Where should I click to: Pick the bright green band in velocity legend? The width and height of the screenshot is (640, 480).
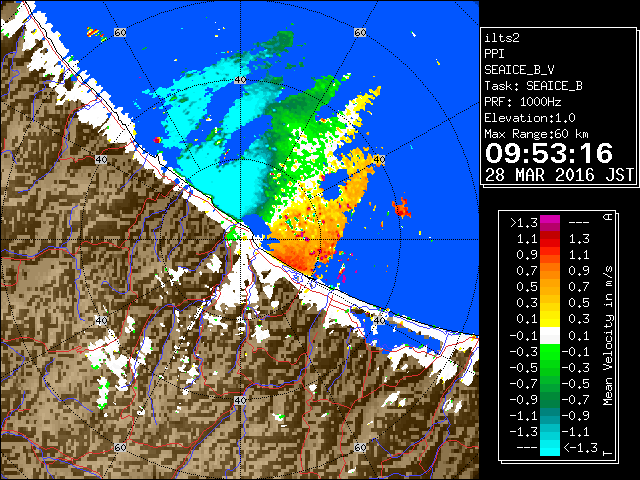coord(550,352)
